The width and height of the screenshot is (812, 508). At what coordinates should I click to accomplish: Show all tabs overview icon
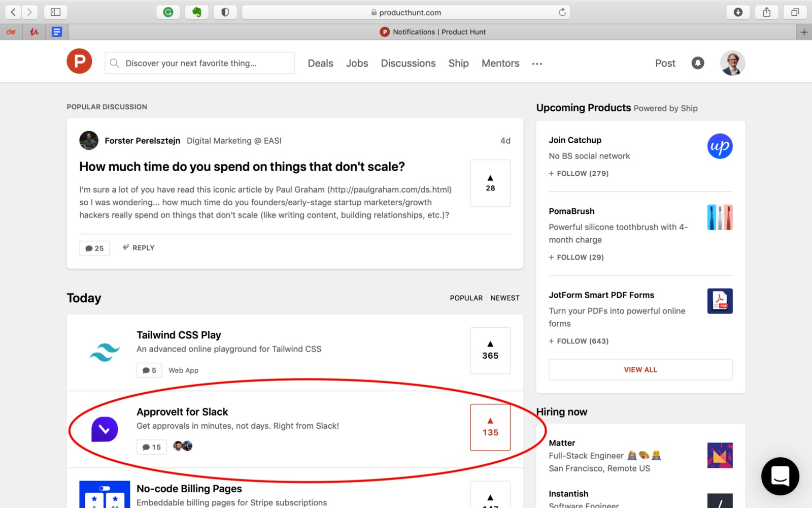coord(795,12)
